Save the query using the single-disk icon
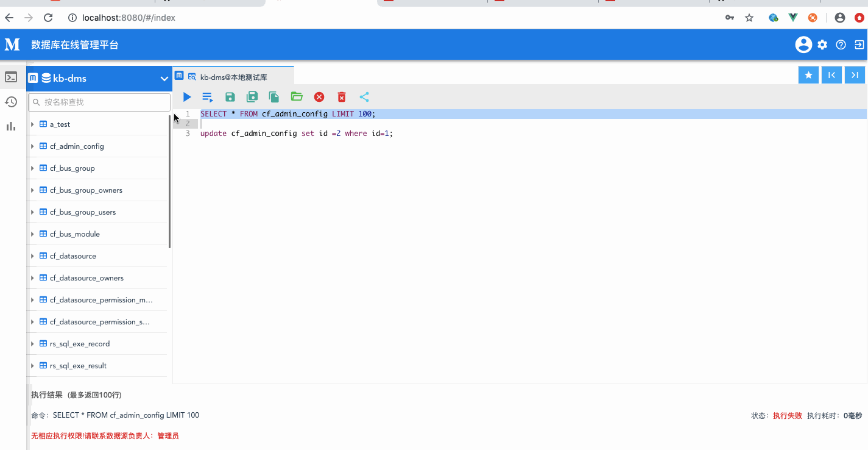Image resolution: width=868 pixels, height=450 pixels. [230, 97]
